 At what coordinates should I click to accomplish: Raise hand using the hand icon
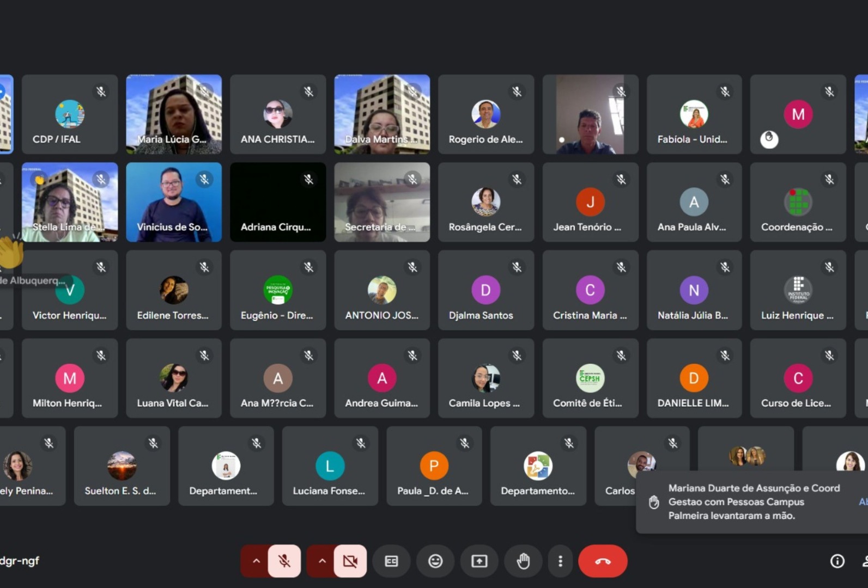pos(523,561)
